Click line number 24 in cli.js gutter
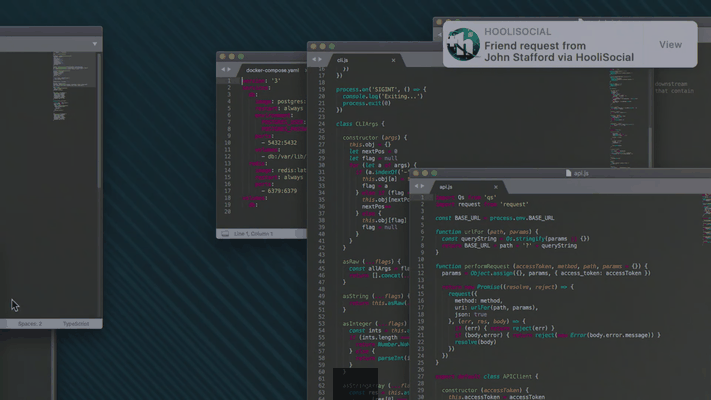The height and width of the screenshot is (400, 711). (x=321, y=124)
